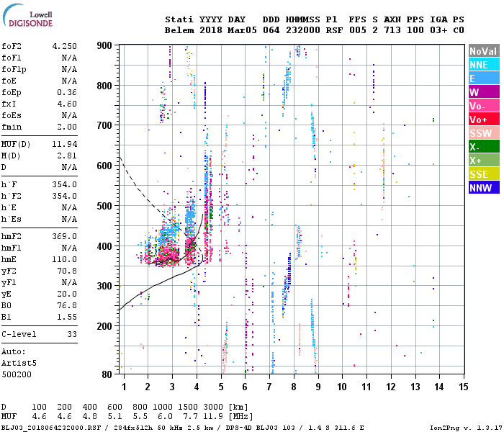
Task: Click the foF1 label
Action: pos(12,58)
